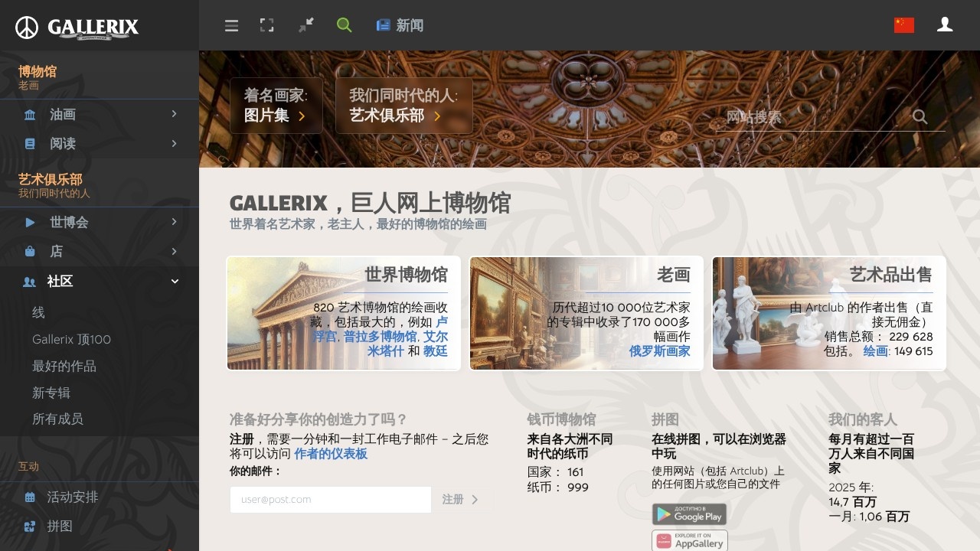Click the user@post.com email input field
Image resolution: width=980 pixels, height=551 pixels.
(331, 499)
